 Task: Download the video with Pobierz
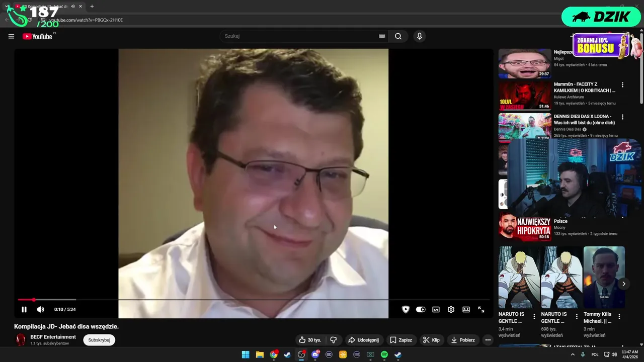coord(463,340)
